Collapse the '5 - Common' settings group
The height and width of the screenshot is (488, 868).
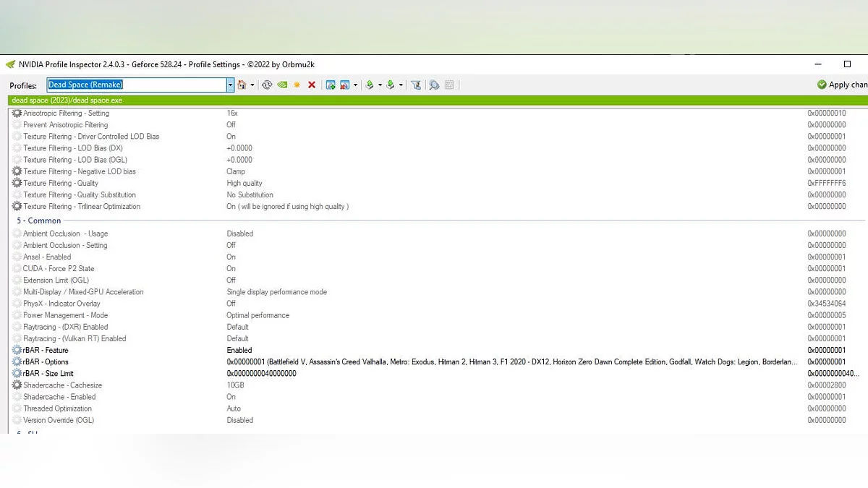click(39, 221)
